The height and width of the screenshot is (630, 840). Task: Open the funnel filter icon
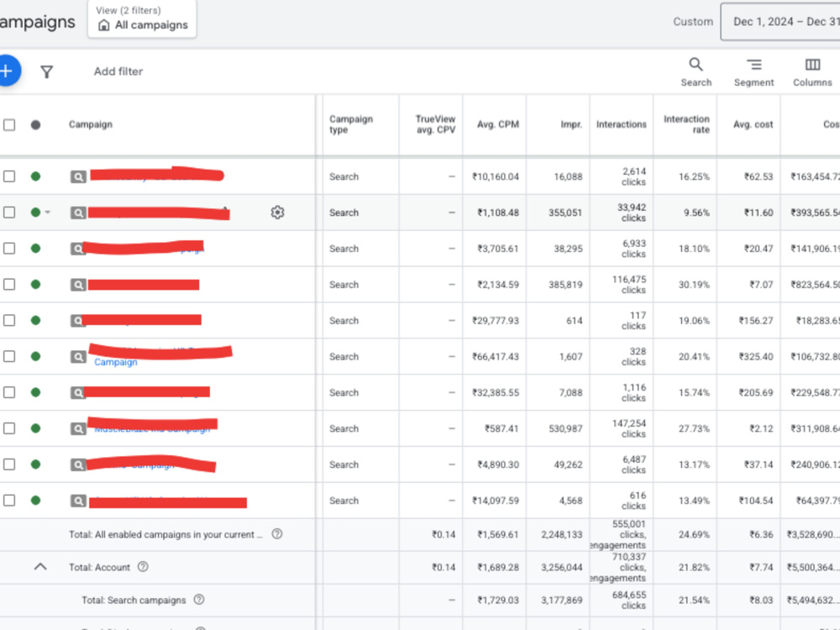46,71
